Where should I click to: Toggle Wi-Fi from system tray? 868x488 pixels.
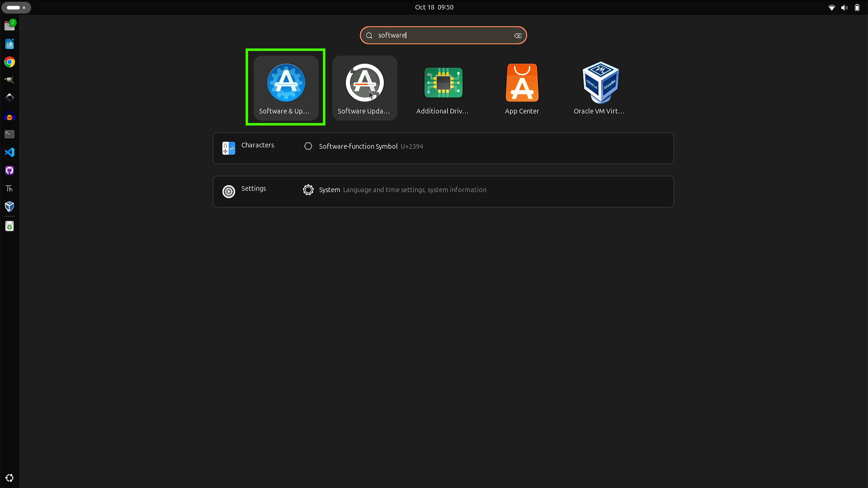(832, 7)
